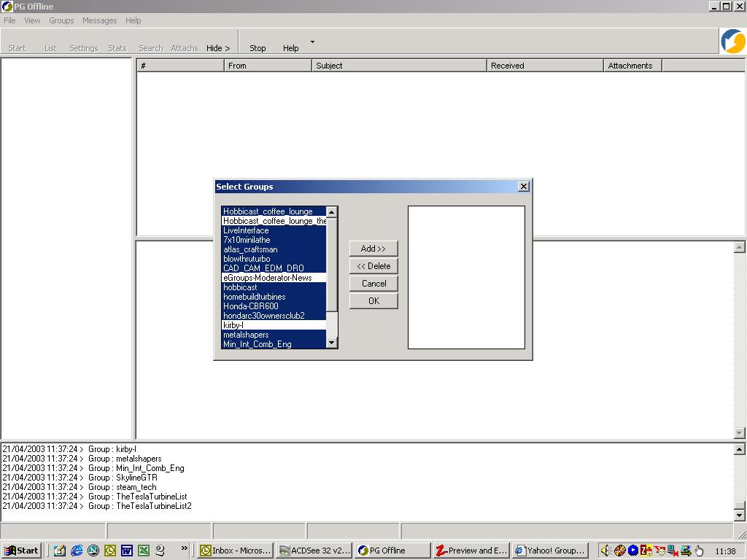The height and width of the screenshot is (560, 747).
Task: Launch Word from quick launch bar
Action: pyautogui.click(x=127, y=551)
